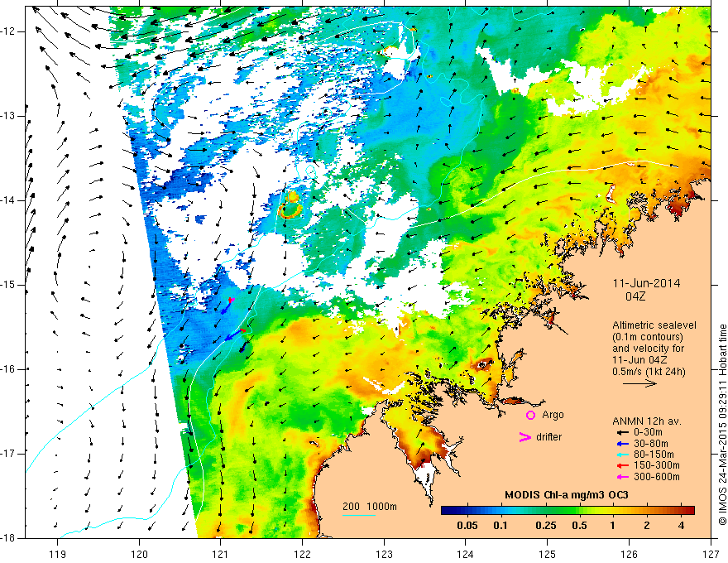
Task: Click the 'Altimetric sealevel' text
Action: [x=654, y=325]
